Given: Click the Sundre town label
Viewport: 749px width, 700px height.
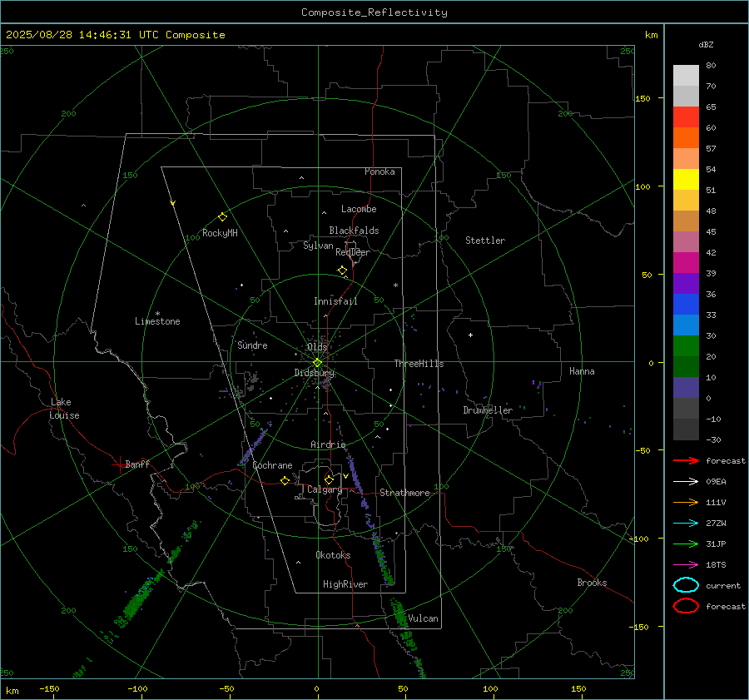Looking at the screenshot, I should pos(252,345).
